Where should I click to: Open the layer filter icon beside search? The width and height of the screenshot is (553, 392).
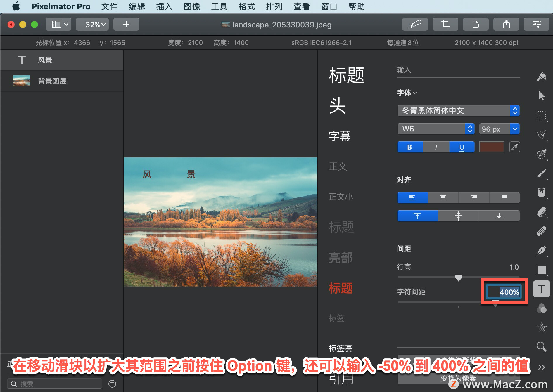[x=112, y=384]
